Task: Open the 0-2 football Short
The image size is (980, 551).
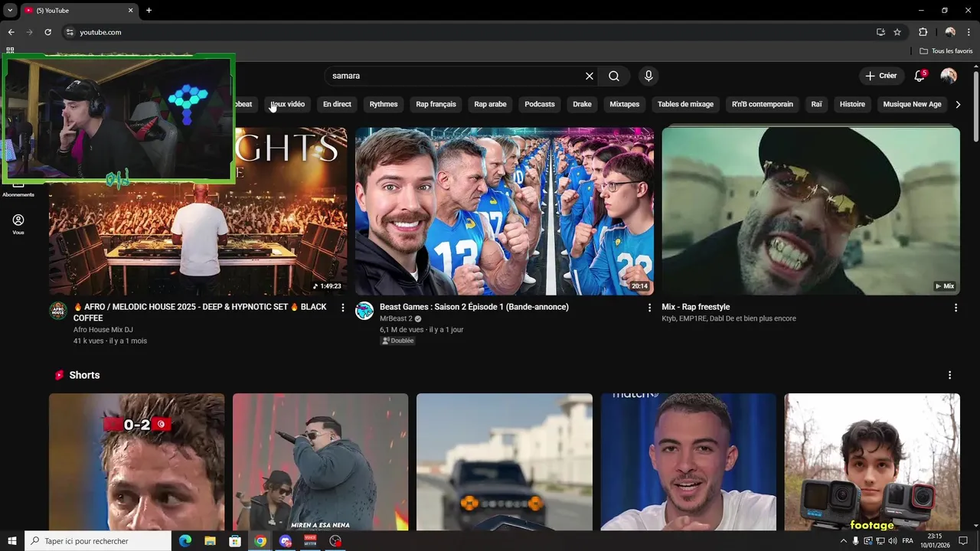Action: tap(136, 462)
